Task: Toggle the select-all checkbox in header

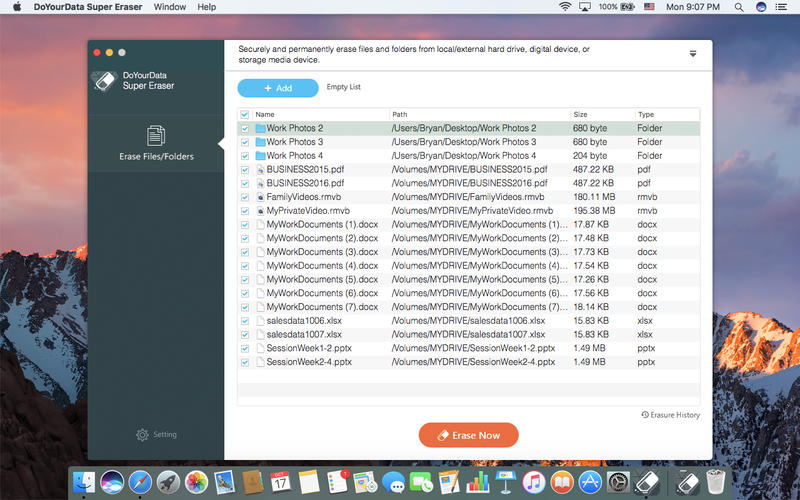Action: [244, 114]
